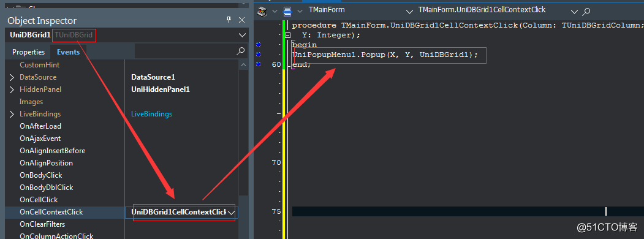Select the OnCellClick event row

(121, 200)
